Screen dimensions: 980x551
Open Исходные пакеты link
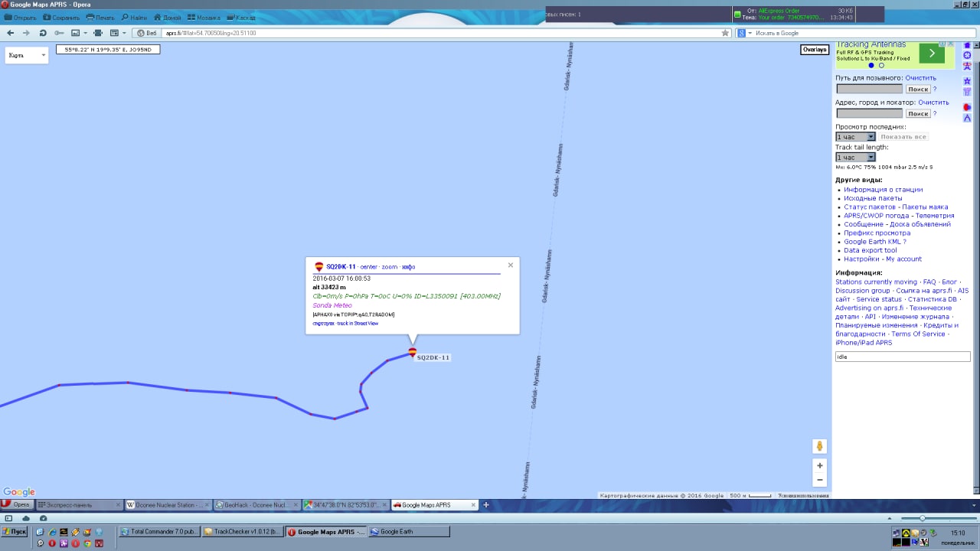(873, 198)
